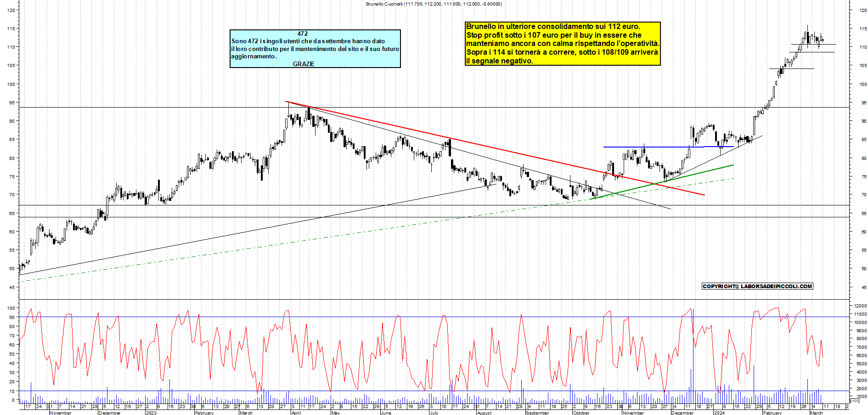868x415 pixels.
Task: Click the 11000 value on the volume scale
Action: (x=860, y=314)
